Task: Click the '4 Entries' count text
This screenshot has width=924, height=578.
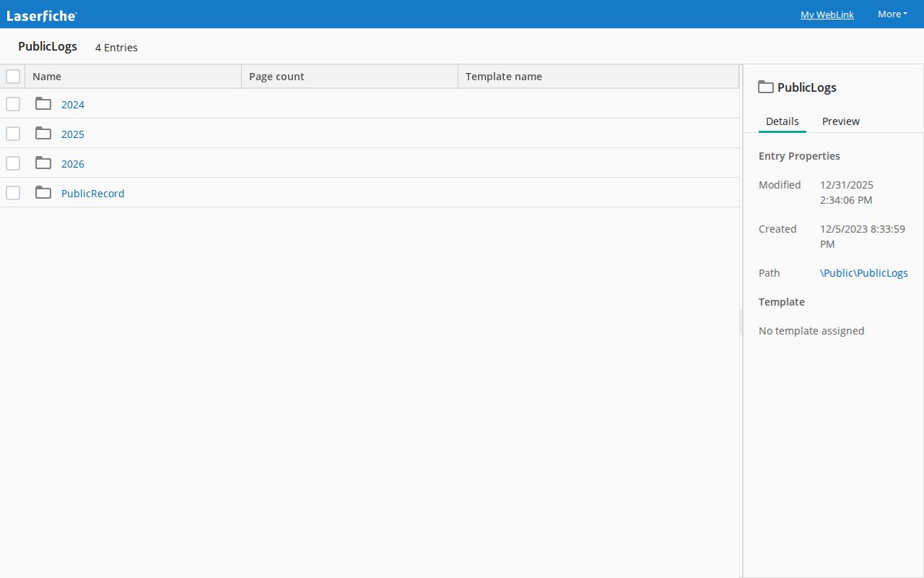Action: point(116,48)
